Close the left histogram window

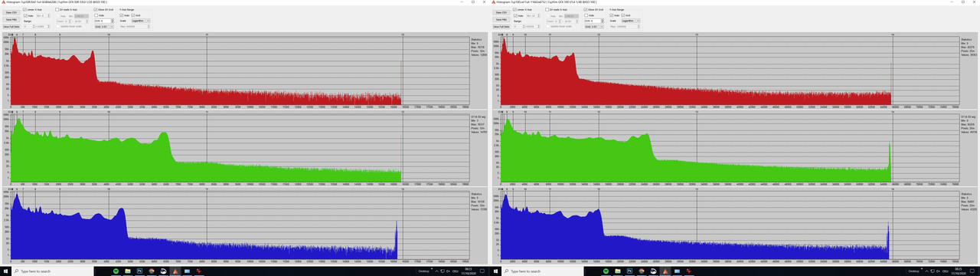point(484,2)
